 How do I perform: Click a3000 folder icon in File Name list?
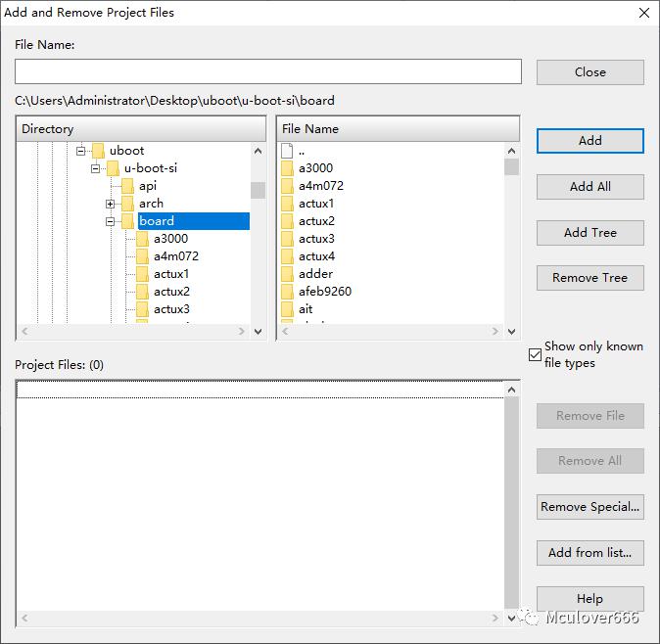287,168
